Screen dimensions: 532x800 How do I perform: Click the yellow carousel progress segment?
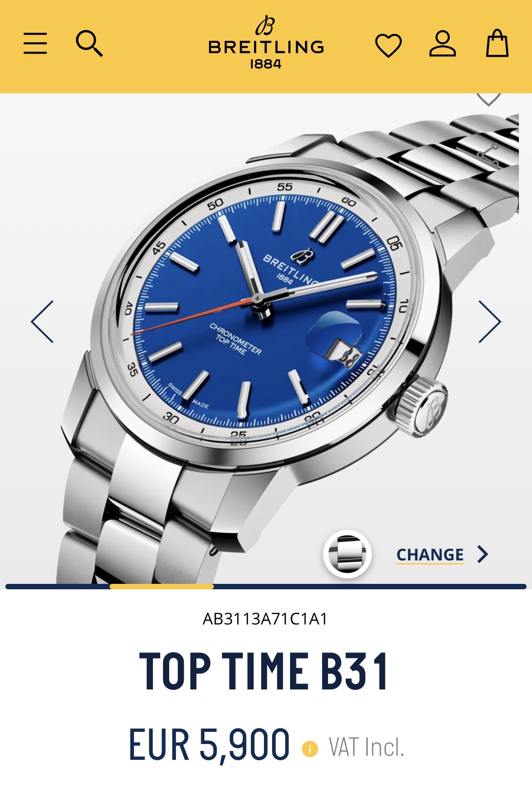coord(162,587)
